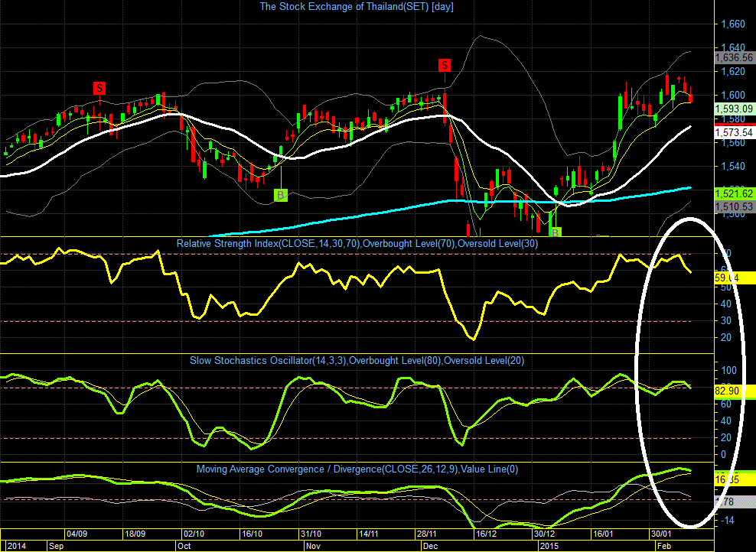Click the 1,660 price axis value

733,24
